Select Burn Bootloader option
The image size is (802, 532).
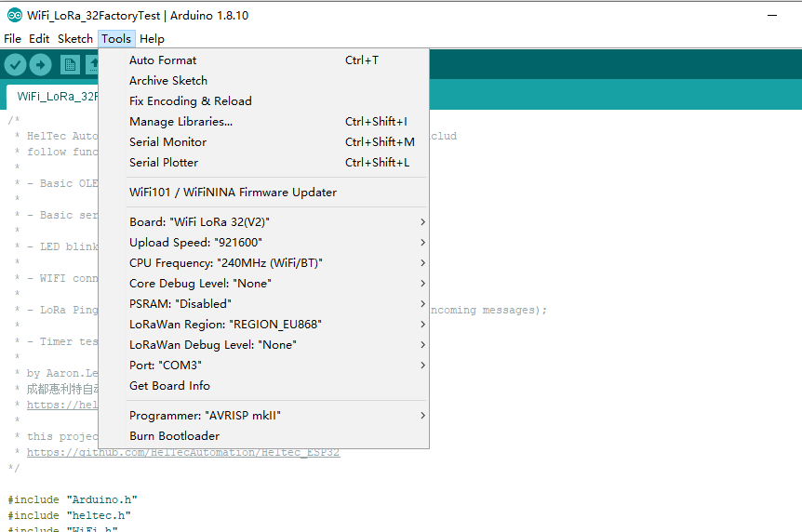(x=174, y=436)
